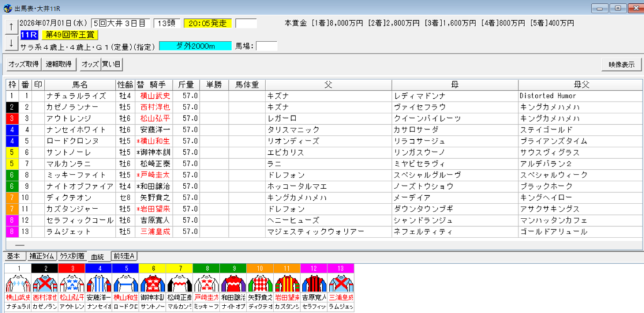The width and height of the screenshot is (644, 313).
Task: Open the オッズ view button
Action: click(x=90, y=64)
